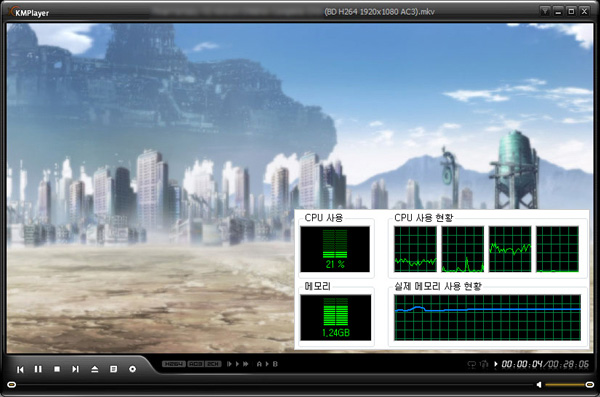Toggle the repeat playback icon
Image resolution: width=600 pixels, height=397 pixels.
click(472, 364)
